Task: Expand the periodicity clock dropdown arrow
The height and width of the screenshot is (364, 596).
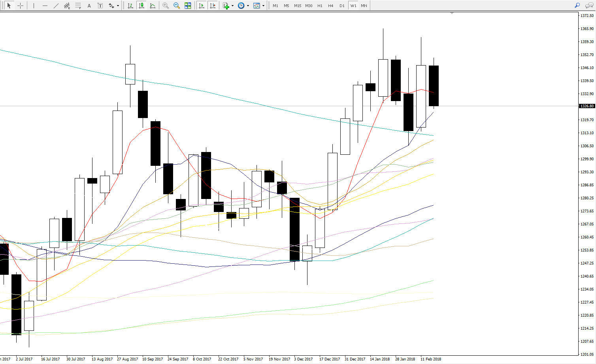Action: coord(248,6)
